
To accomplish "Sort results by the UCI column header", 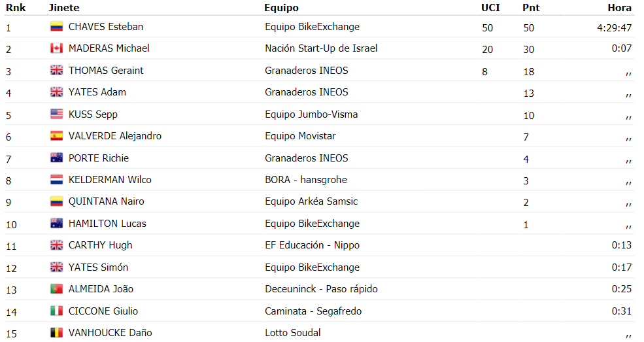I will tap(490, 8).
